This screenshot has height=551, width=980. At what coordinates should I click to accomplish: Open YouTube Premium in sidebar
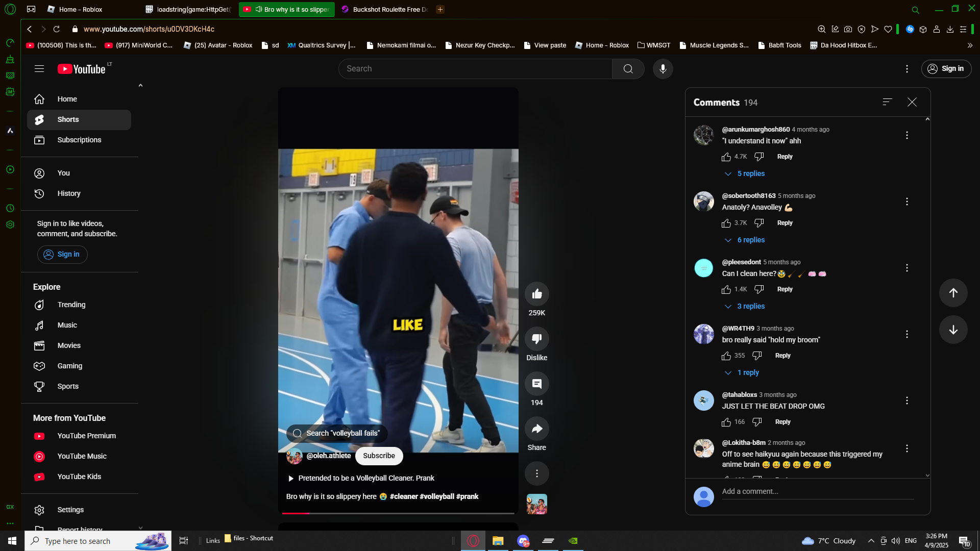[x=79, y=436]
